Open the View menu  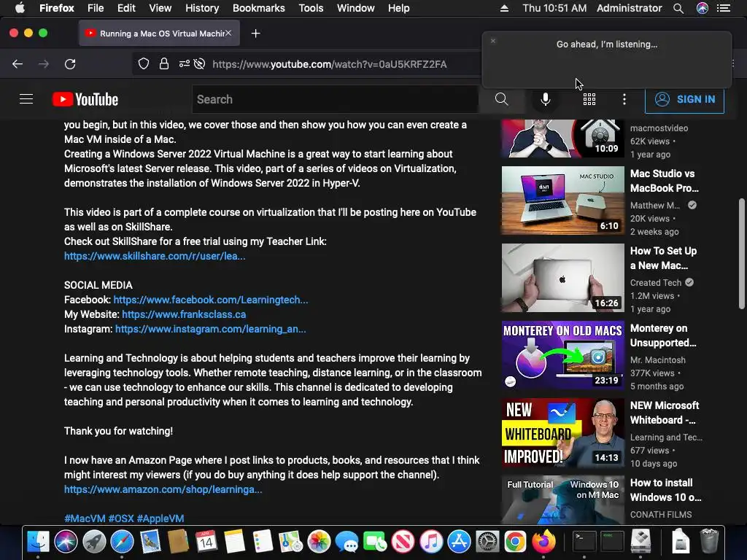click(x=160, y=8)
